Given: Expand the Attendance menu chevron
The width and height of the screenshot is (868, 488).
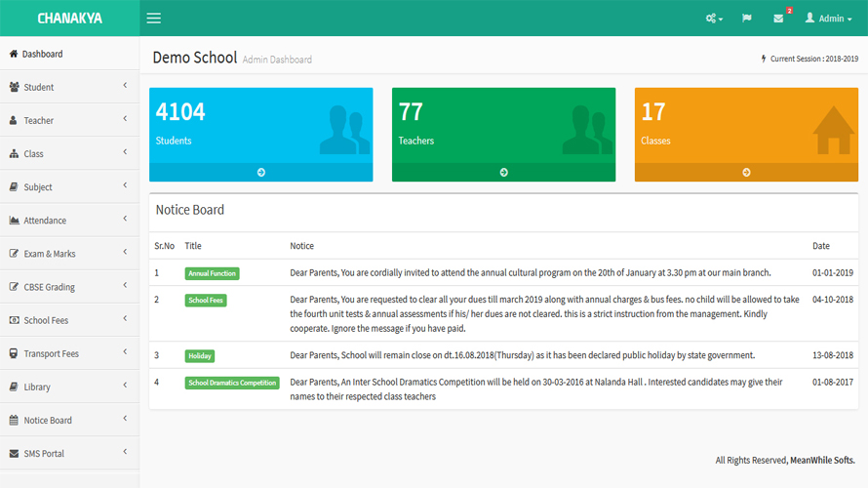Looking at the screenshot, I should (x=125, y=219).
